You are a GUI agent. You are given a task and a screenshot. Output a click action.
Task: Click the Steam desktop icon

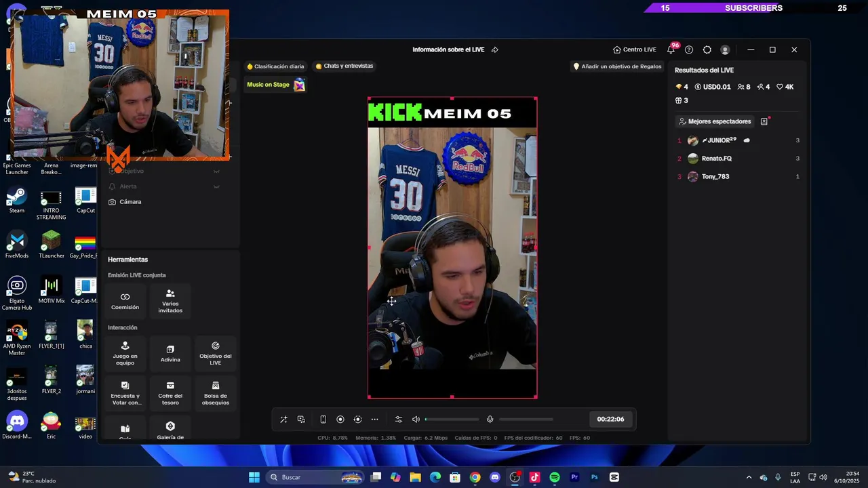pyautogui.click(x=17, y=201)
